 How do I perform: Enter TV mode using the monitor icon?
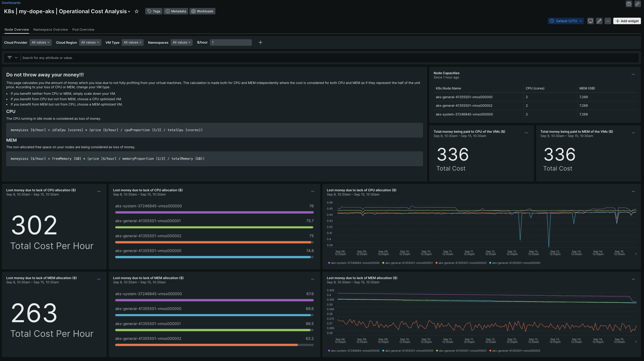(590, 21)
